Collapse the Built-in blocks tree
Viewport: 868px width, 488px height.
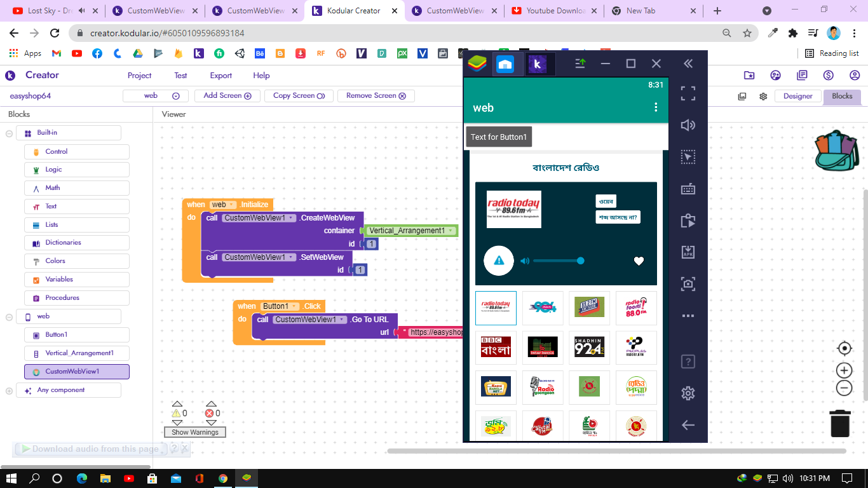click(10, 133)
